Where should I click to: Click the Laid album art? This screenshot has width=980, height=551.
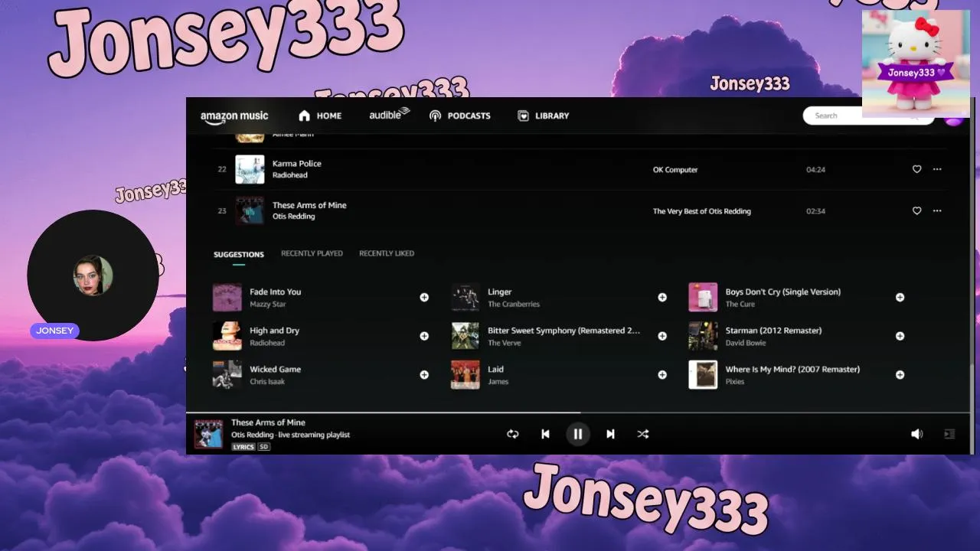coord(465,375)
